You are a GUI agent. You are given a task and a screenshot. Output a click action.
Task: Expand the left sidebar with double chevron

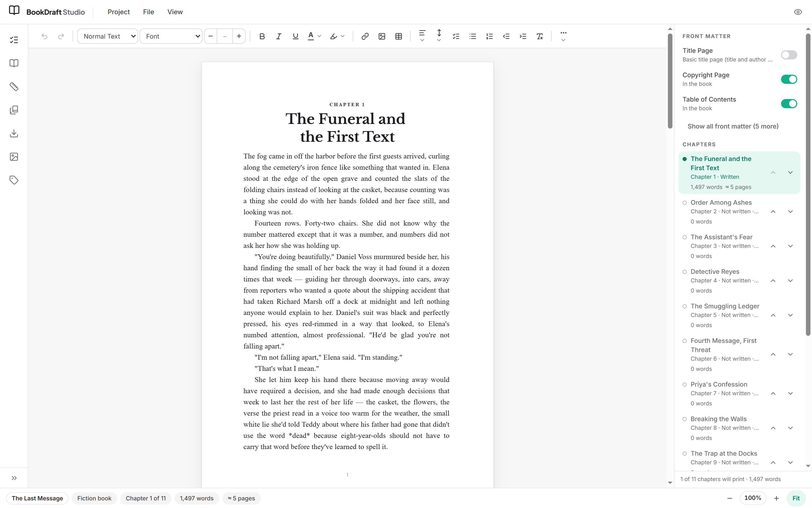[x=14, y=478]
